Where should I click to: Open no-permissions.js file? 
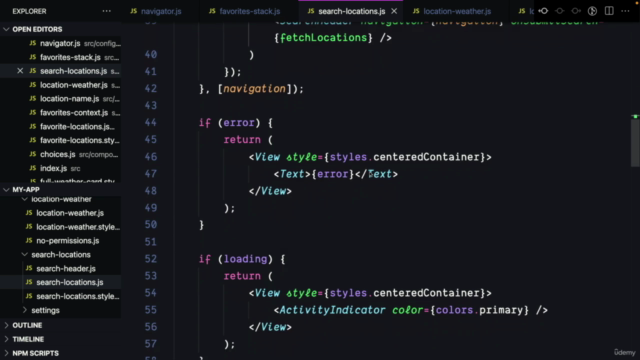pyautogui.click(x=60, y=241)
